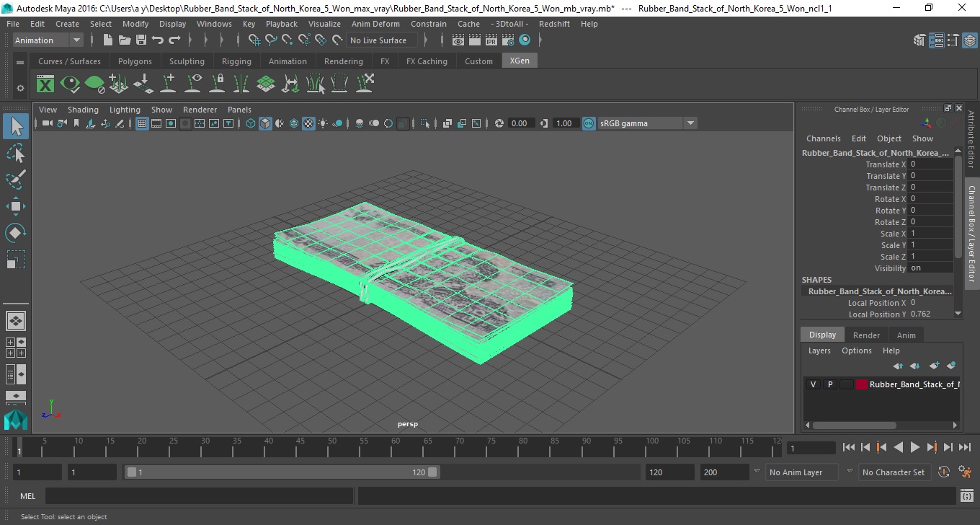Click Layer Editor horizontal scrollbar
Image resolution: width=980 pixels, height=525 pixels.
[854, 425]
